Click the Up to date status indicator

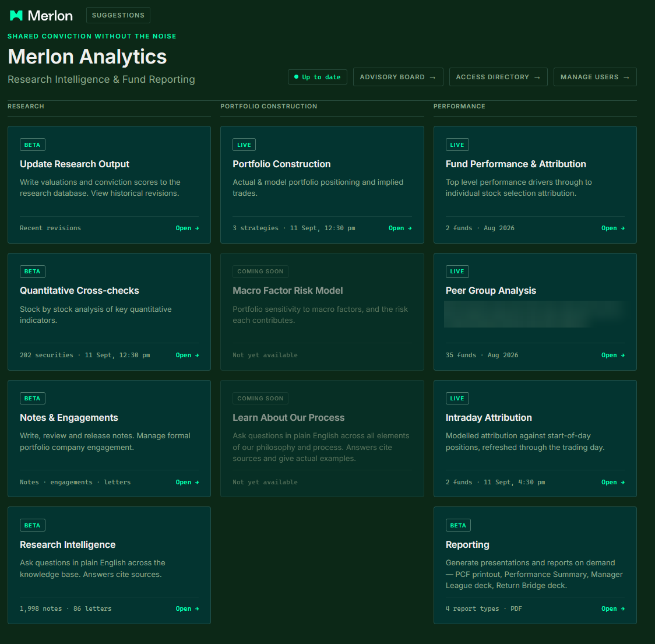pos(318,77)
